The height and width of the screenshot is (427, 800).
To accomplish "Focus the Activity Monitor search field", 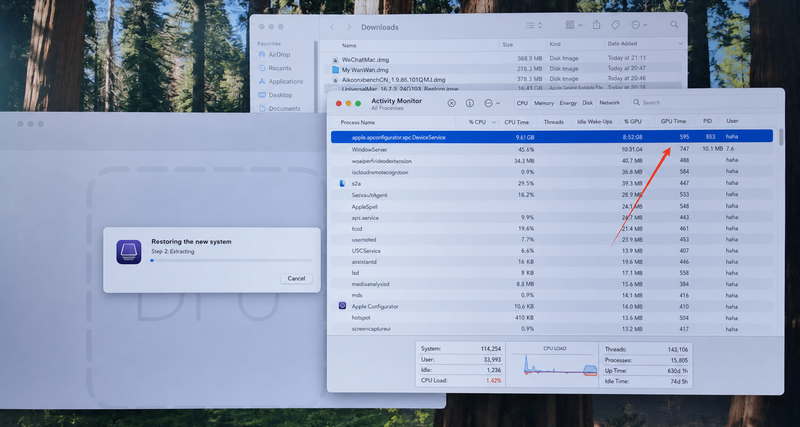I will tap(704, 103).
